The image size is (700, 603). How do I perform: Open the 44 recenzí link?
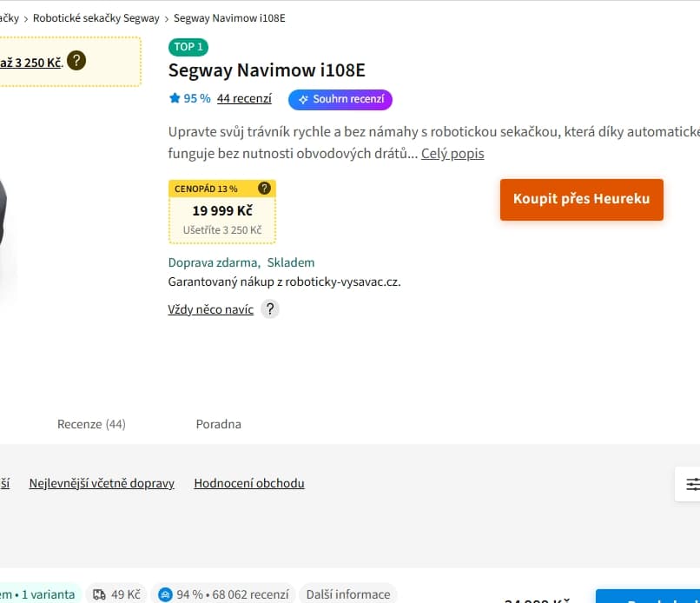click(x=244, y=99)
